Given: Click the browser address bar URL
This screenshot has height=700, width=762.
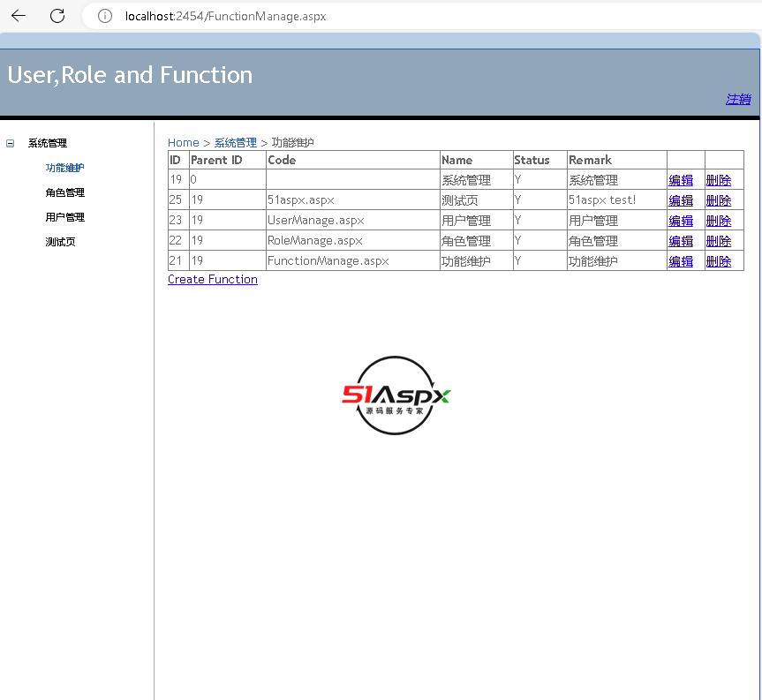Looking at the screenshot, I should [225, 16].
